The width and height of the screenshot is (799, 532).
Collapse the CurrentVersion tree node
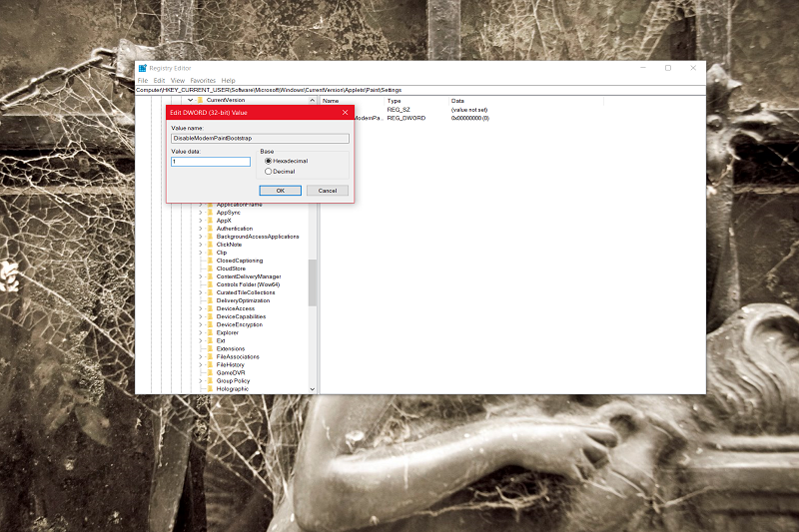coord(190,100)
